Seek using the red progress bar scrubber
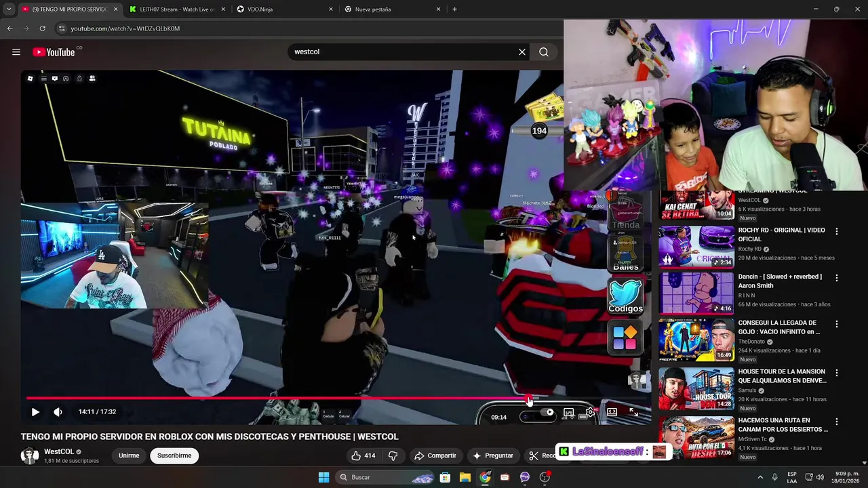The width and height of the screenshot is (868, 488). pos(529,399)
